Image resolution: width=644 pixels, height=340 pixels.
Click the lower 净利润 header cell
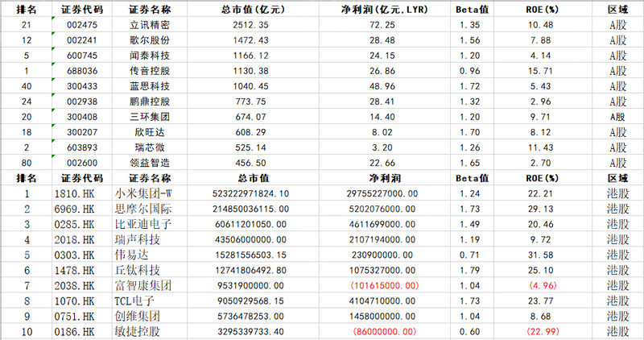[x=385, y=178]
